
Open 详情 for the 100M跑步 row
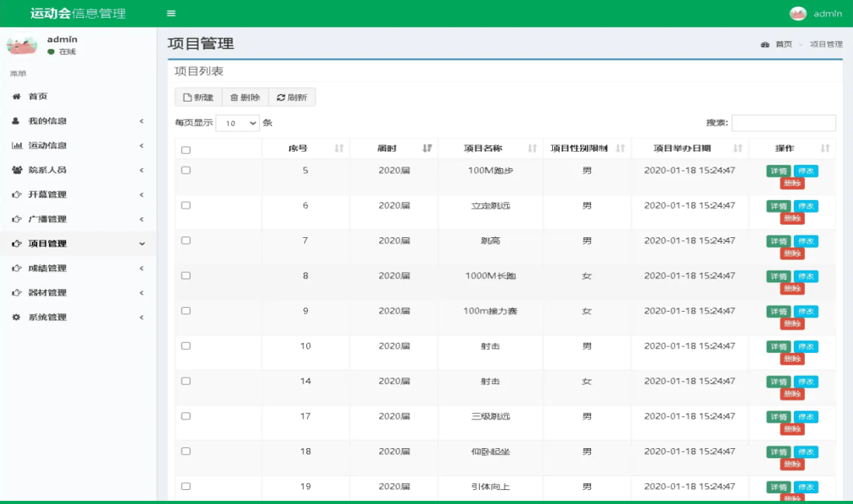[779, 171]
